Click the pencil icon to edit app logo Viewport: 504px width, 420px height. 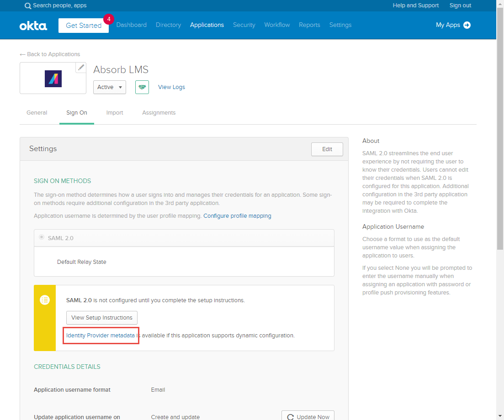coord(81,67)
